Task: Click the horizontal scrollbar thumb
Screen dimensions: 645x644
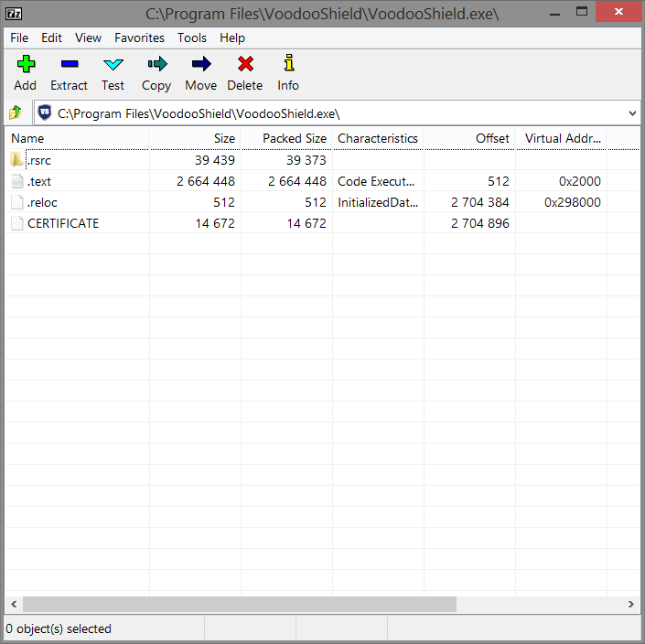Action: coord(240,604)
